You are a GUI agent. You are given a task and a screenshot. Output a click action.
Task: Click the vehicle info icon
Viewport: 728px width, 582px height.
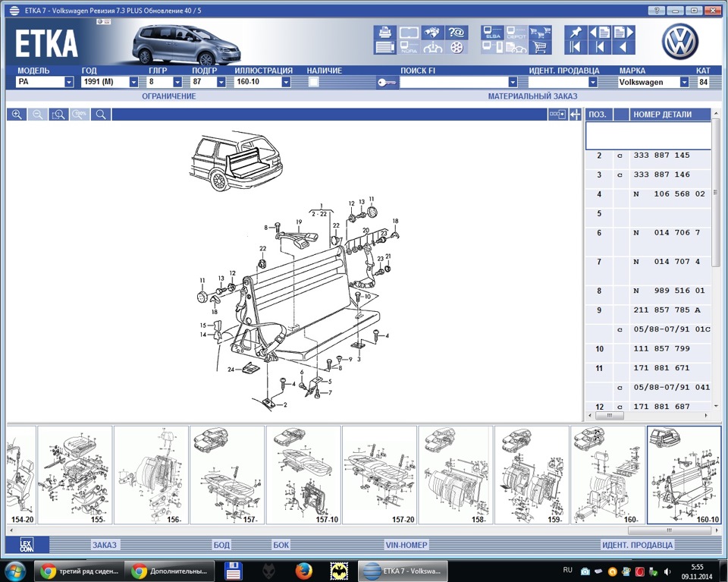[433, 47]
